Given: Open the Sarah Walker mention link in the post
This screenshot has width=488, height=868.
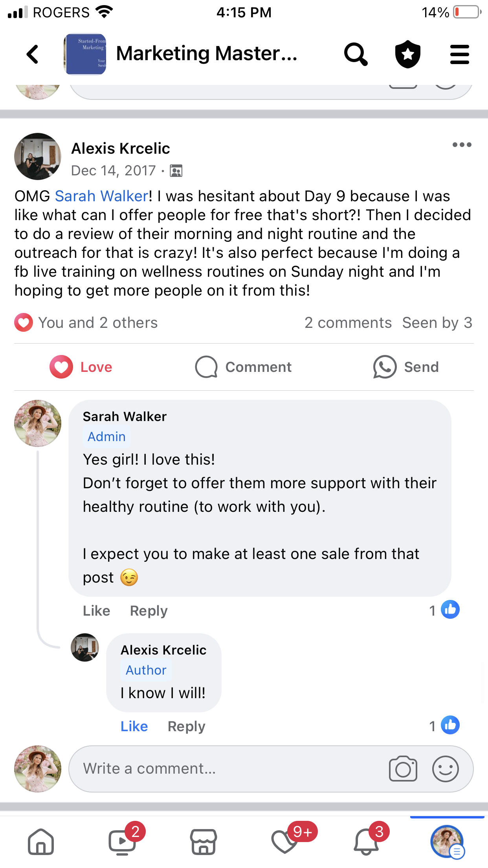Looking at the screenshot, I should tap(101, 196).
